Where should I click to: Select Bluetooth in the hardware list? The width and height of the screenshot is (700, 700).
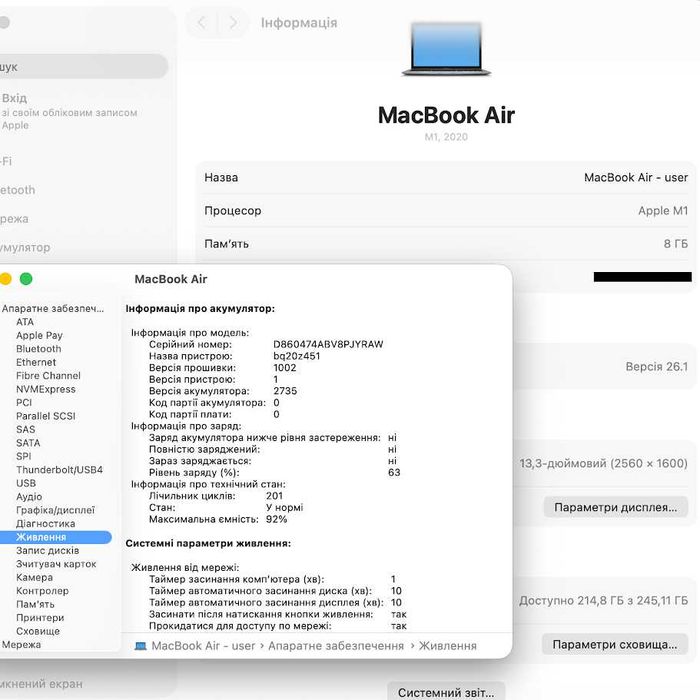[39, 349]
